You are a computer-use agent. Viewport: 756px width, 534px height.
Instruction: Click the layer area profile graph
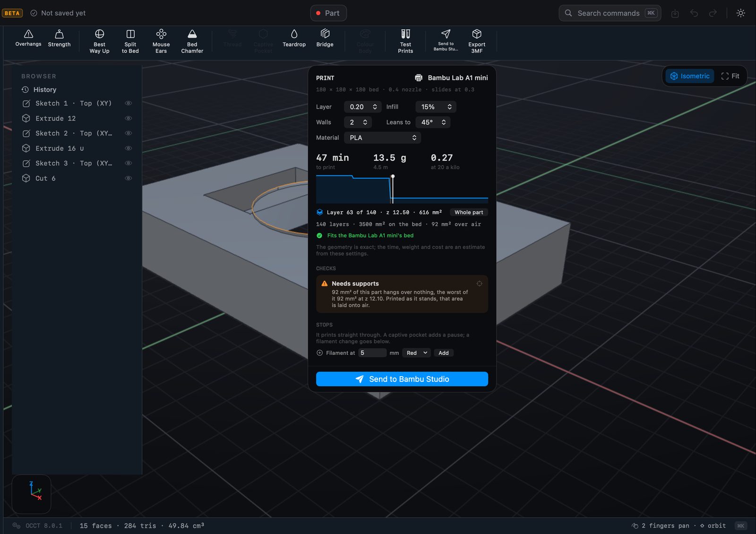[402, 189]
